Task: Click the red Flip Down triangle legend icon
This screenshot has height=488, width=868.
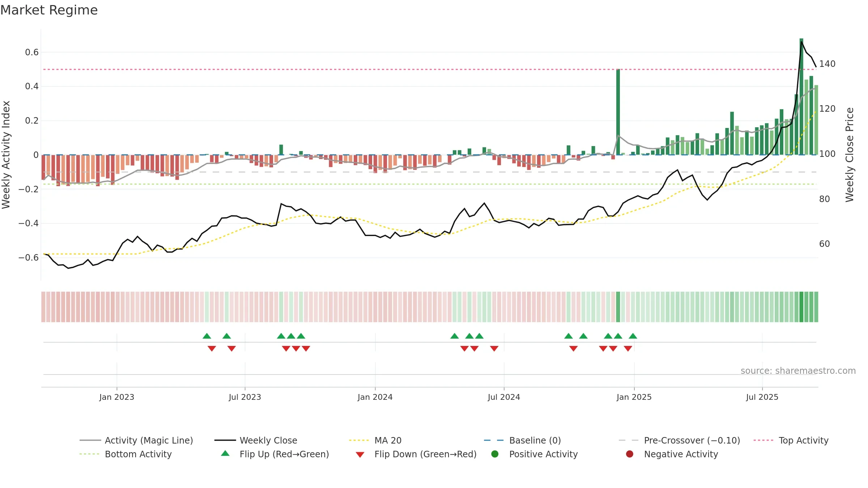Action: pos(360,455)
